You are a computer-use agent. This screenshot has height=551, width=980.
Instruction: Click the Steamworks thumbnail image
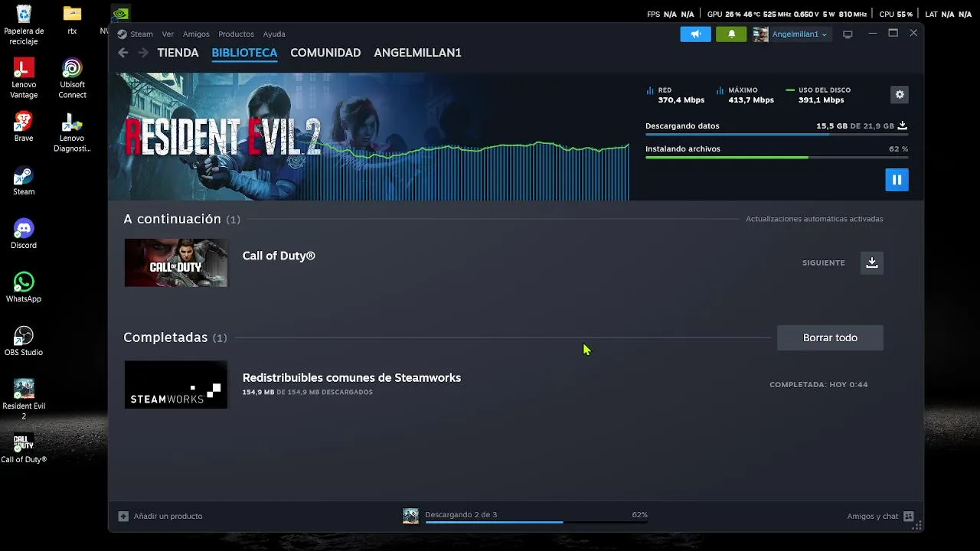pos(176,384)
